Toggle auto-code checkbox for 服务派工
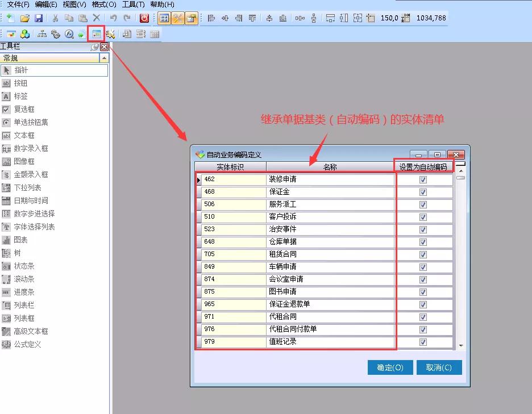Image resolution: width=532 pixels, height=414 pixels. (423, 205)
